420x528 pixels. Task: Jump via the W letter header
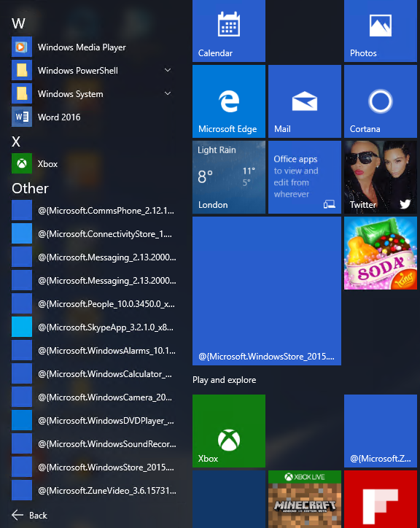(x=18, y=23)
